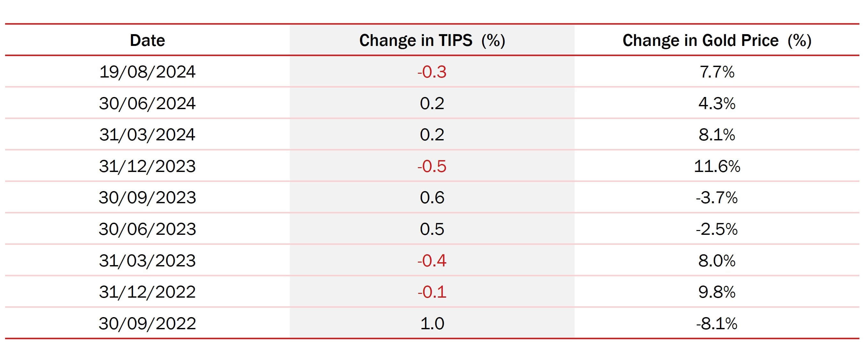Click the red -0.3 TIPS value
Viewport: 868px width, 342px height.
click(x=432, y=72)
